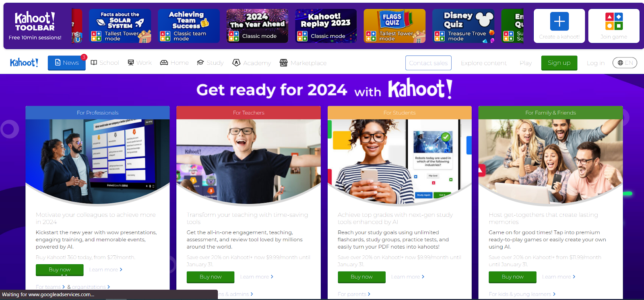Open the EN language selector
The width and height of the screenshot is (644, 300).
click(x=625, y=63)
